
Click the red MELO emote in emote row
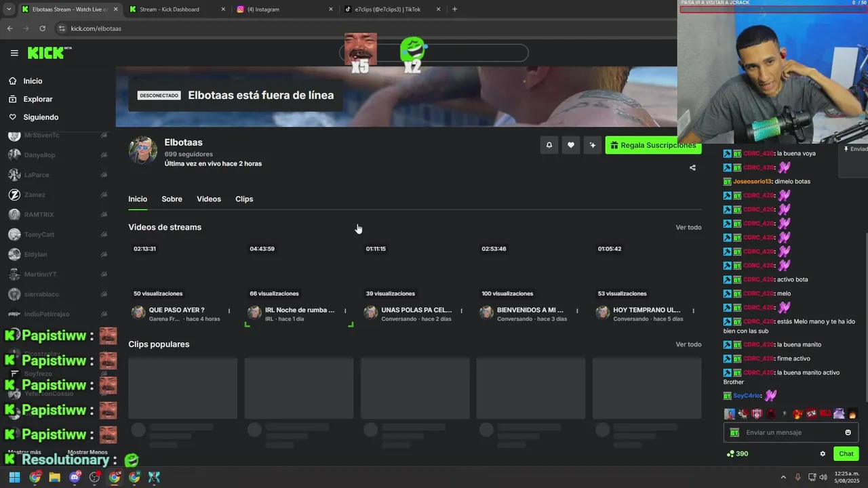[x=825, y=413]
